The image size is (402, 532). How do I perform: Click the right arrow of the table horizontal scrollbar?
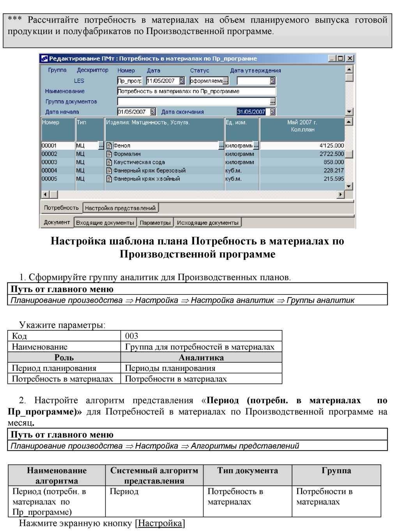[x=341, y=194]
